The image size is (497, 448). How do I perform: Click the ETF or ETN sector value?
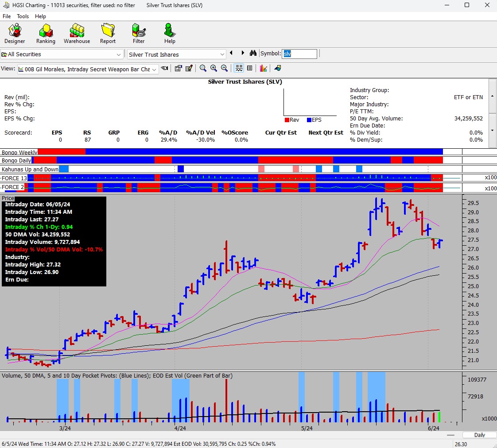tap(468, 97)
